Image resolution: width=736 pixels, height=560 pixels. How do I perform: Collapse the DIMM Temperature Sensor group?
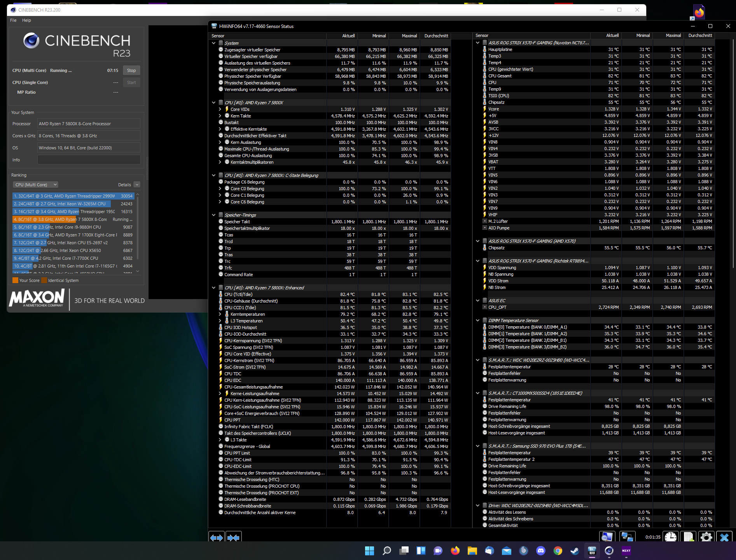(x=478, y=320)
